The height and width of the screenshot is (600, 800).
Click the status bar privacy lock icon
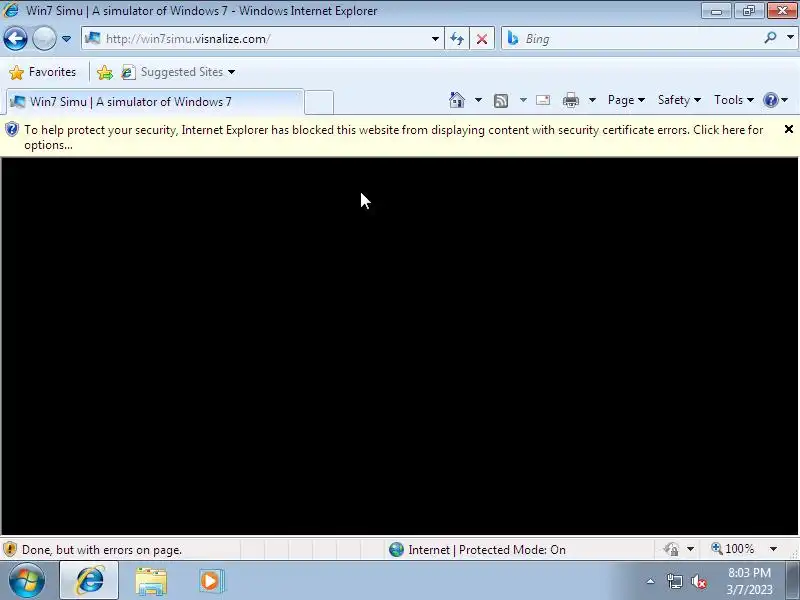pyautogui.click(x=671, y=549)
